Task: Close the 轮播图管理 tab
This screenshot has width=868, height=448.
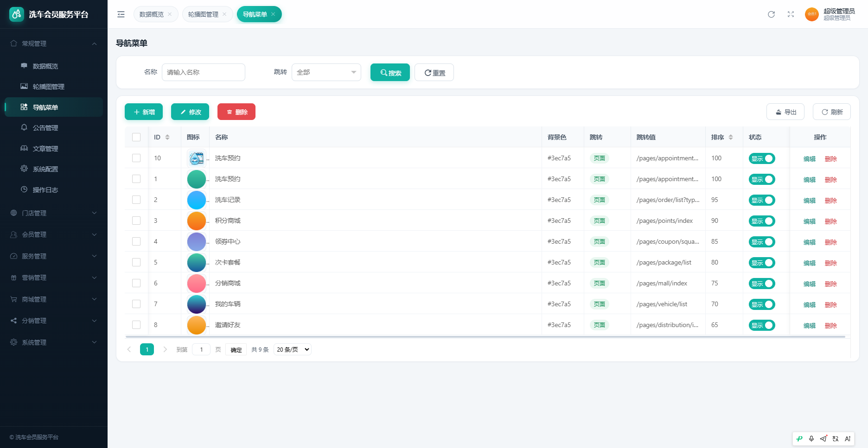Action: coord(224,14)
